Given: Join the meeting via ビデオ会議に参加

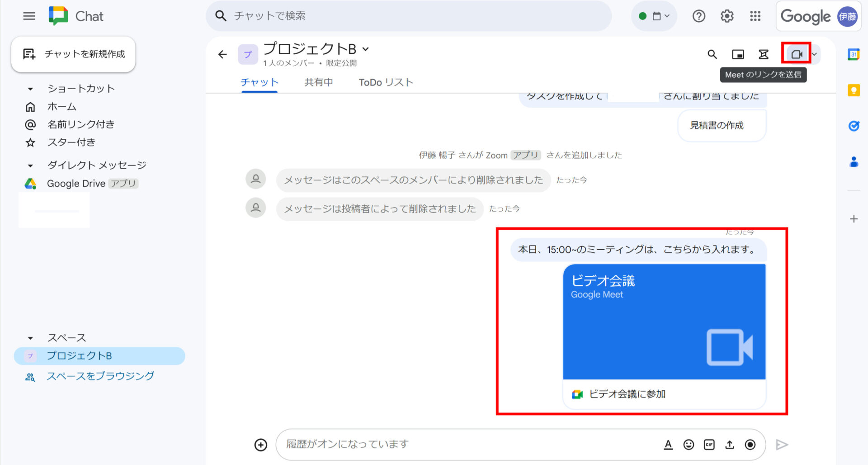Looking at the screenshot, I should 627,394.
